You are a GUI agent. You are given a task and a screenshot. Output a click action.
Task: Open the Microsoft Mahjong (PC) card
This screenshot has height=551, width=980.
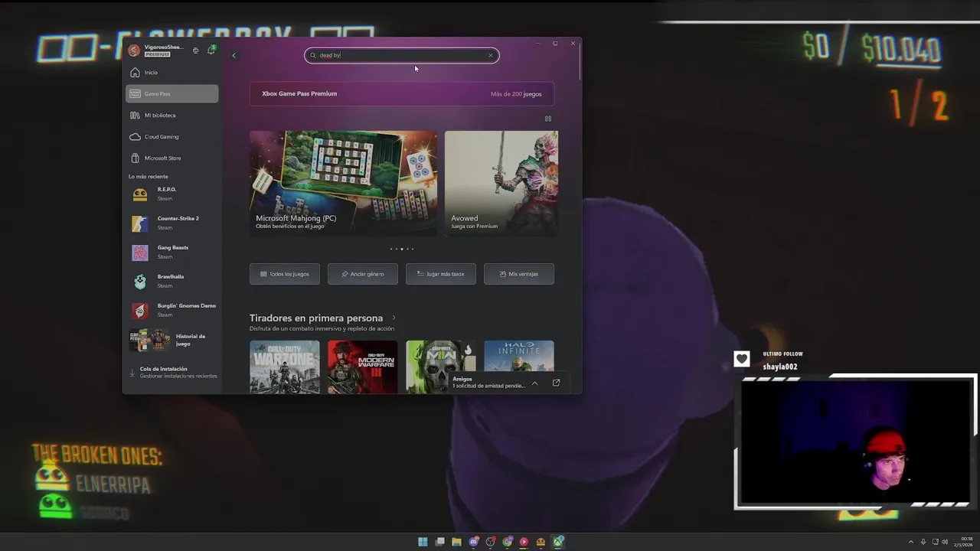click(343, 182)
